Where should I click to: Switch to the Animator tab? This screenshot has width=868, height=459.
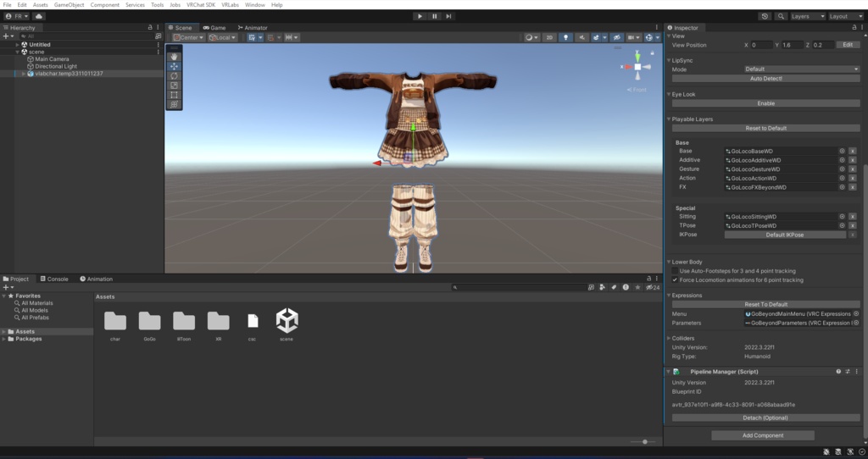(x=253, y=27)
